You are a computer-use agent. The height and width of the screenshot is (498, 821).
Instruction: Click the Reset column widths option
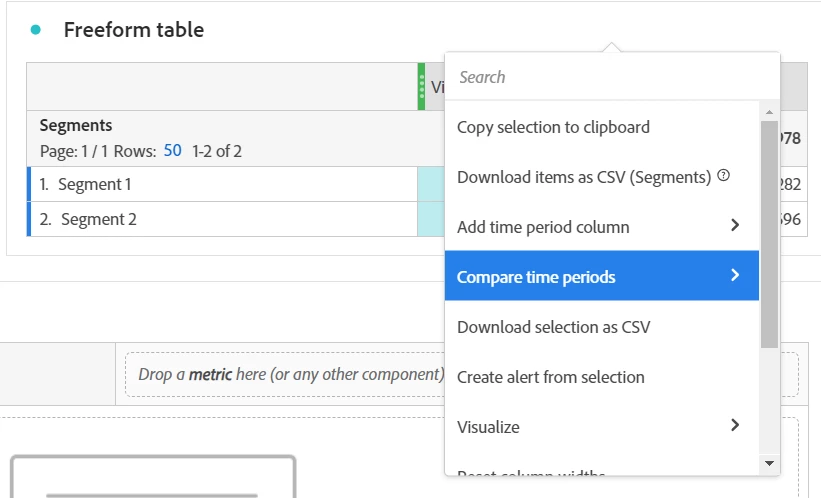pyautogui.click(x=530, y=473)
